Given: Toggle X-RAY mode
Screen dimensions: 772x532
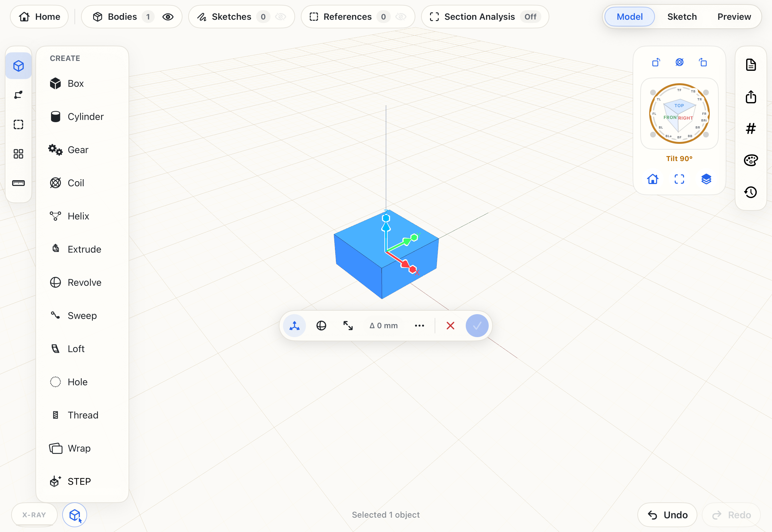Looking at the screenshot, I should [x=34, y=515].
